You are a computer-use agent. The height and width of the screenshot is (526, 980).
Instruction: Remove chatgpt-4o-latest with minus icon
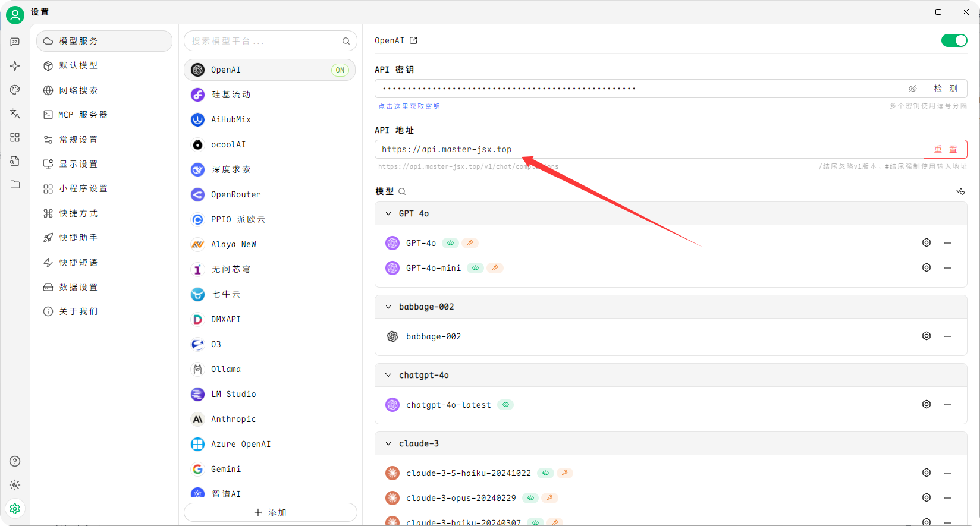pyautogui.click(x=948, y=404)
